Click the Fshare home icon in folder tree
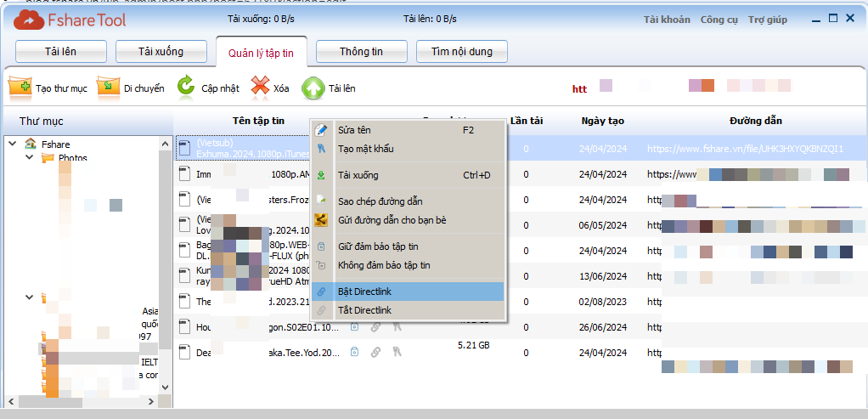Viewport: 868px width, 419px height. (x=31, y=144)
